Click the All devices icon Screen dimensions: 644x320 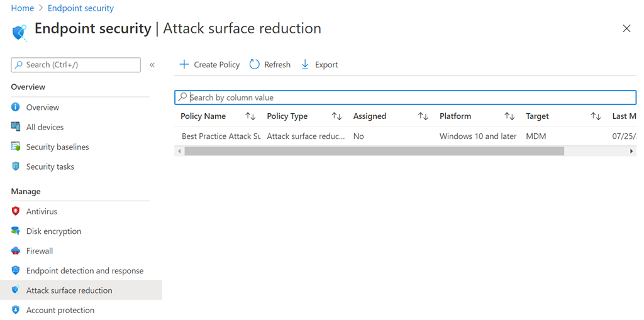pos(16,127)
